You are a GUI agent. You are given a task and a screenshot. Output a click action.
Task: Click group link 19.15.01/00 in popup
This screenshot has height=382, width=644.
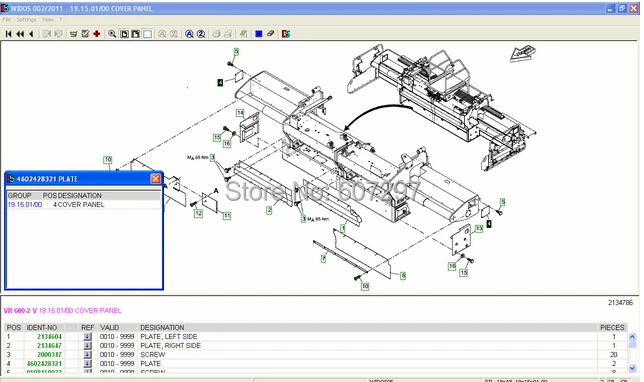tap(25, 205)
